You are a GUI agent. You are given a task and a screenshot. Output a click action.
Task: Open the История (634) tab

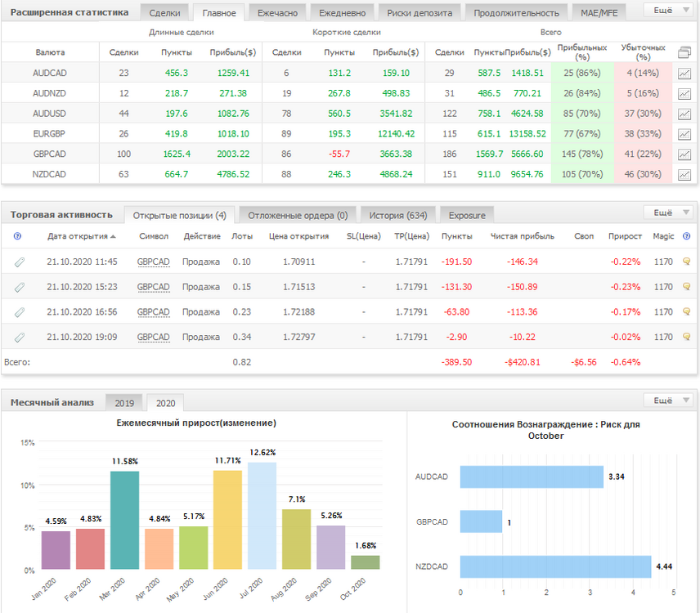coord(397,216)
